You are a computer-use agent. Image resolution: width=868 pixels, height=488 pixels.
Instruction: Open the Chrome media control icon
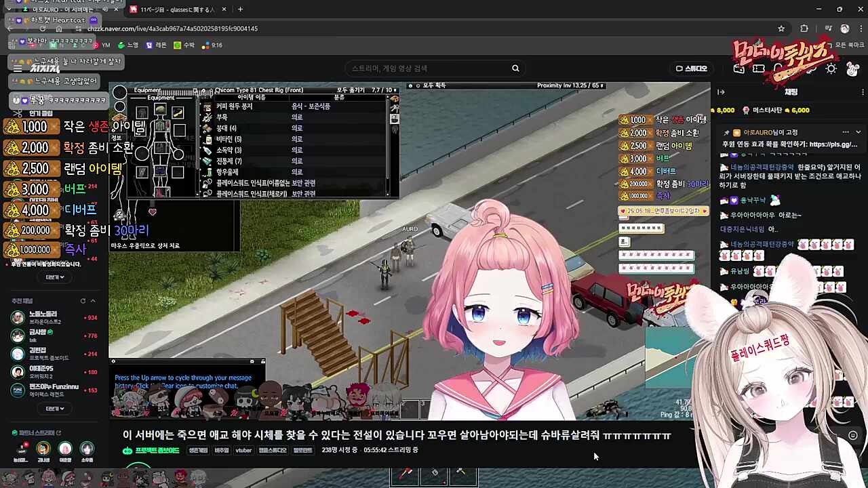click(x=829, y=28)
